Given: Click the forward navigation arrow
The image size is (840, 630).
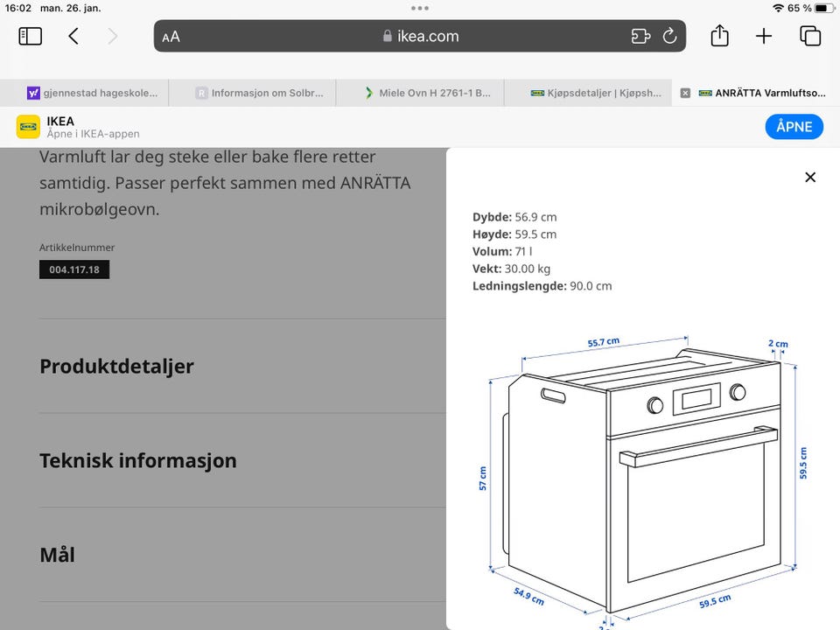Looking at the screenshot, I should [112, 37].
